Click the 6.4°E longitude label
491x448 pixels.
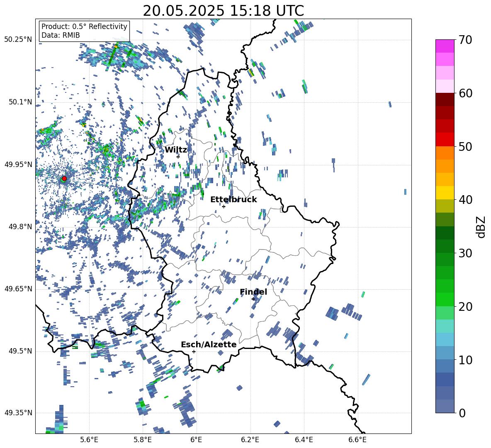click(x=304, y=440)
